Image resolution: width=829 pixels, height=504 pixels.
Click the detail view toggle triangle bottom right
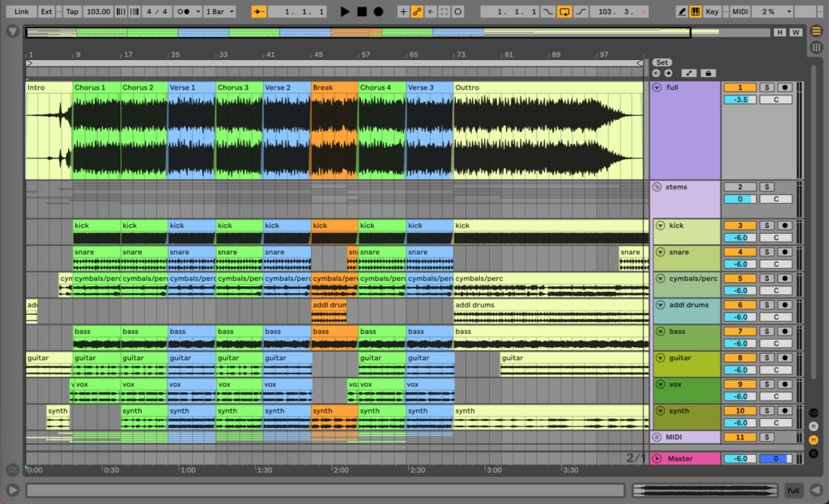pyautogui.click(x=816, y=490)
